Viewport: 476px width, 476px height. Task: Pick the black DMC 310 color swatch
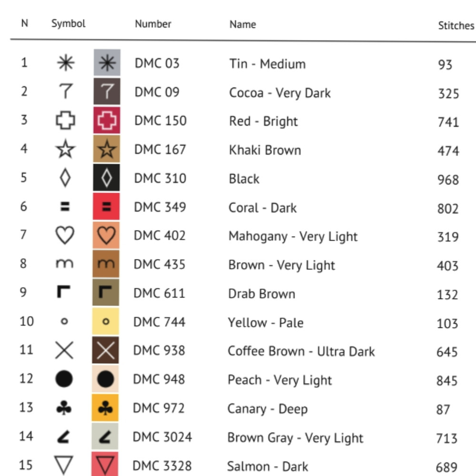107,178
